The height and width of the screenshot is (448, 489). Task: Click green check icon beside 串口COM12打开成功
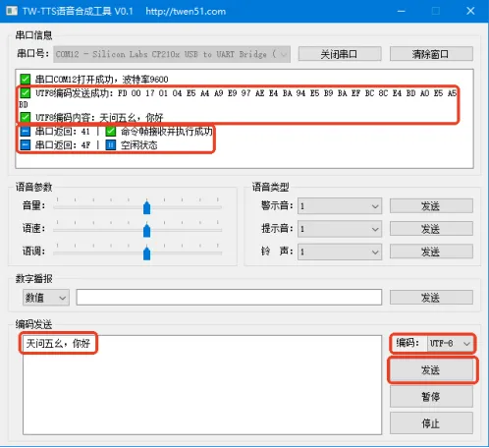[x=26, y=80]
